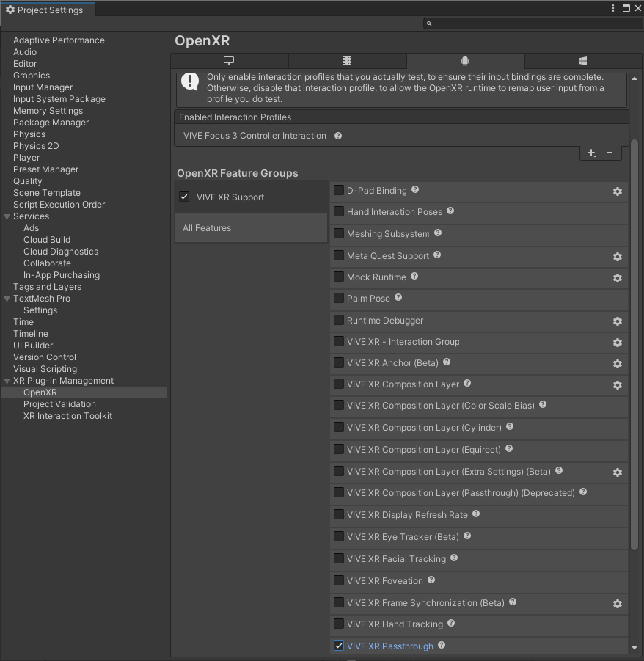Collapse the TextMesh Pro tree item
The width and height of the screenshot is (644, 661).
(7, 299)
